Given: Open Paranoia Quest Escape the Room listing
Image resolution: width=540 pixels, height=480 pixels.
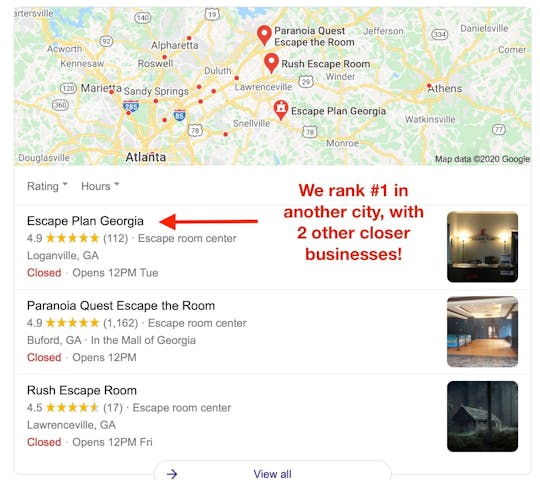Looking at the screenshot, I should click(121, 305).
